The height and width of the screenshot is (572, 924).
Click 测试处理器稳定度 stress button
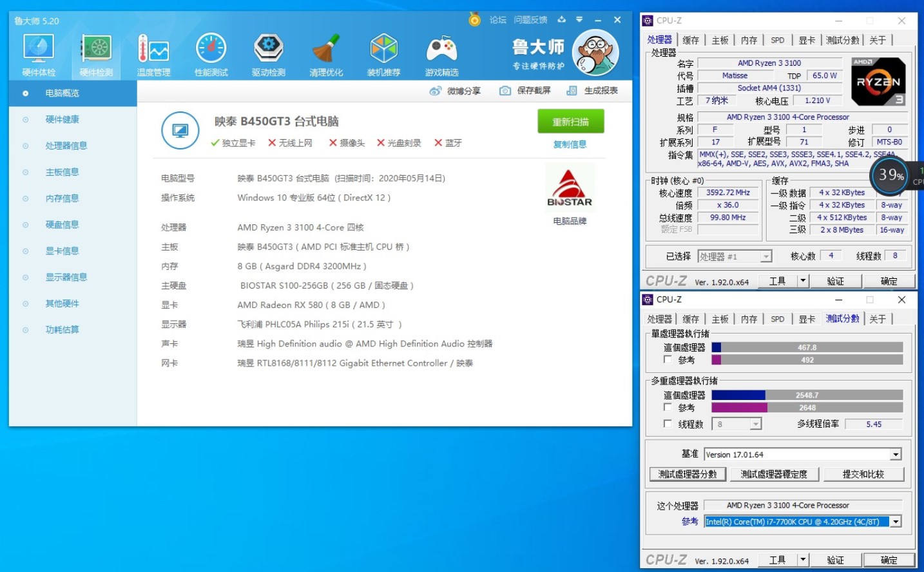coord(774,474)
